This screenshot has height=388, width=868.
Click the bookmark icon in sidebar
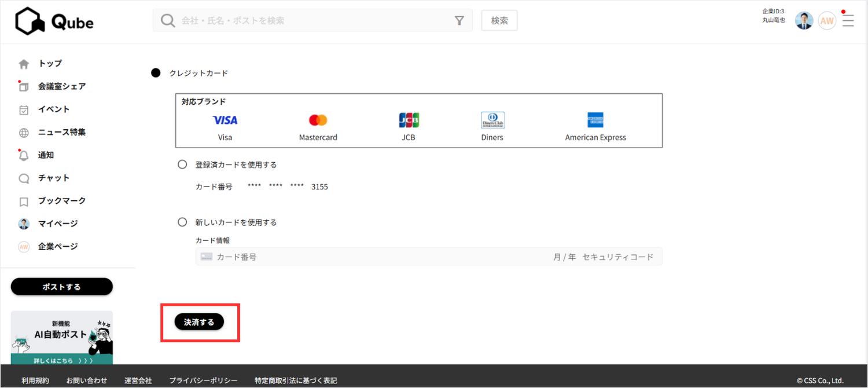pyautogui.click(x=24, y=202)
